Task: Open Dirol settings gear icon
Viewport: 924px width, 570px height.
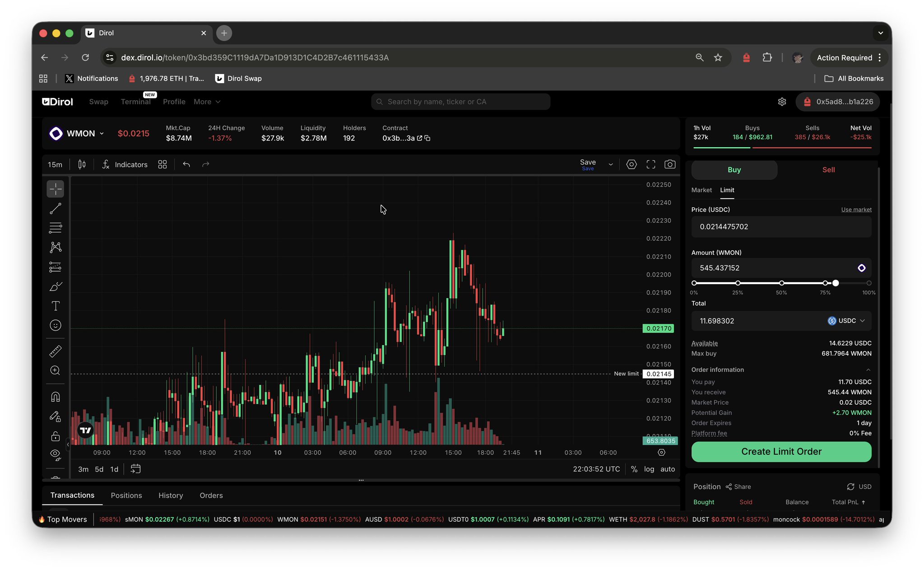Action: click(782, 102)
